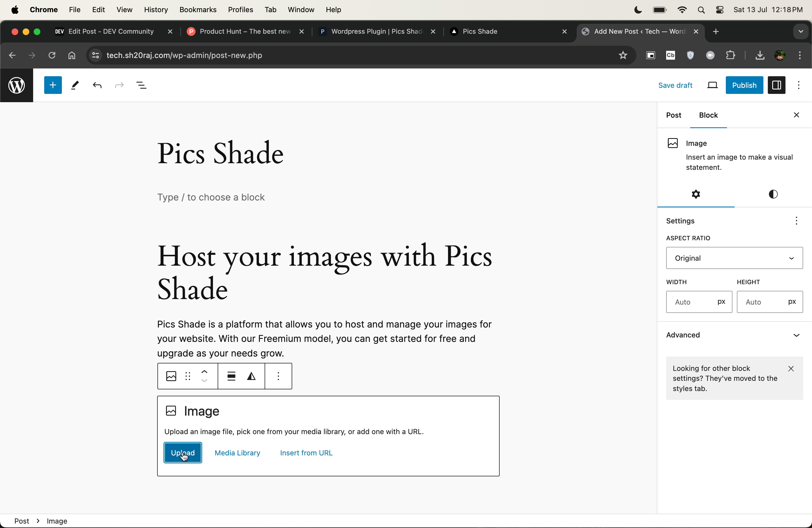Bookmark this page with the star icon
Image resolution: width=812 pixels, height=528 pixels.
tap(623, 55)
